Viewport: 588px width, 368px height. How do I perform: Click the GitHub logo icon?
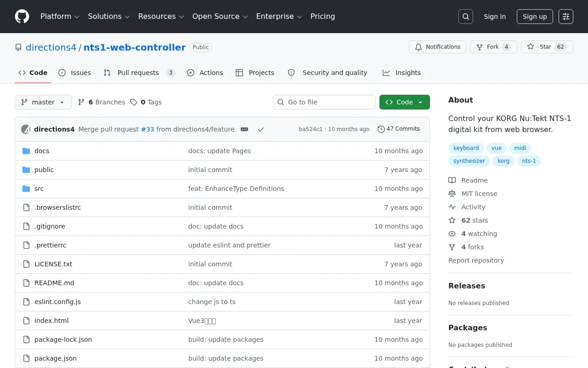tap(22, 17)
